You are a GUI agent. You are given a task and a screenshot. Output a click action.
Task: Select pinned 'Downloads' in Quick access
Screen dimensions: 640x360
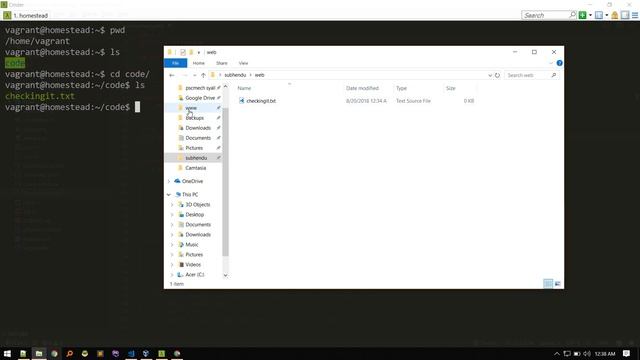tap(198, 128)
